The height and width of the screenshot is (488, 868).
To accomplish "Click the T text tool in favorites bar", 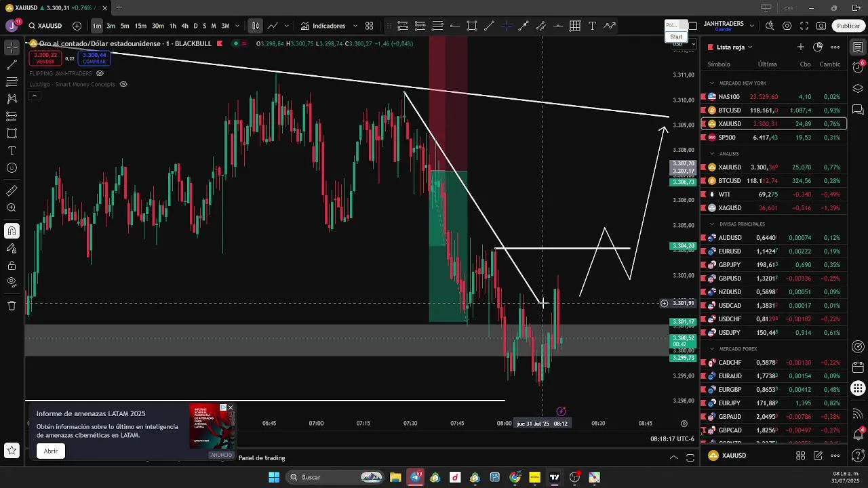I will point(592,26).
